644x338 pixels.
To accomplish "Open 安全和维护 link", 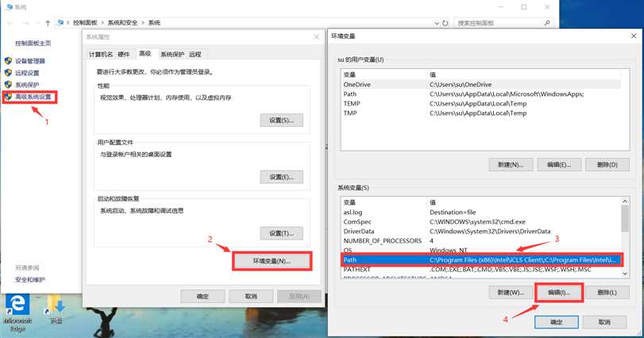I will tap(30, 279).
